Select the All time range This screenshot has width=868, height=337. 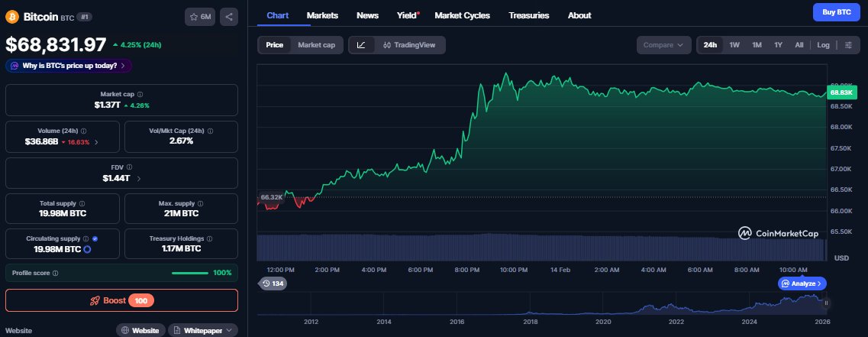[x=799, y=45]
